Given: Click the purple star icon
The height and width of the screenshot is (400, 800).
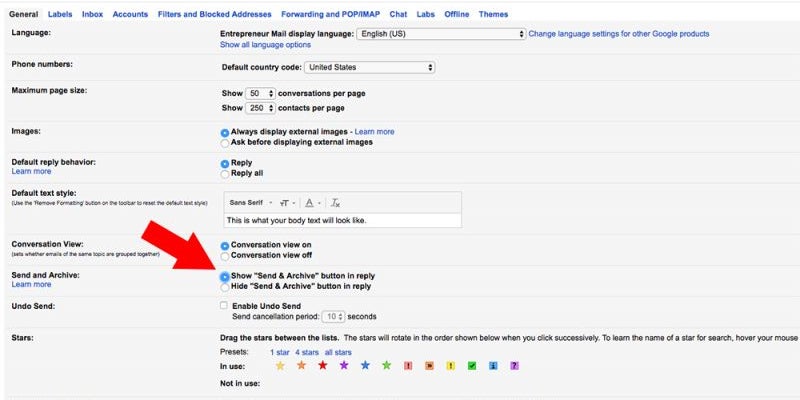Looking at the screenshot, I should 344,365.
